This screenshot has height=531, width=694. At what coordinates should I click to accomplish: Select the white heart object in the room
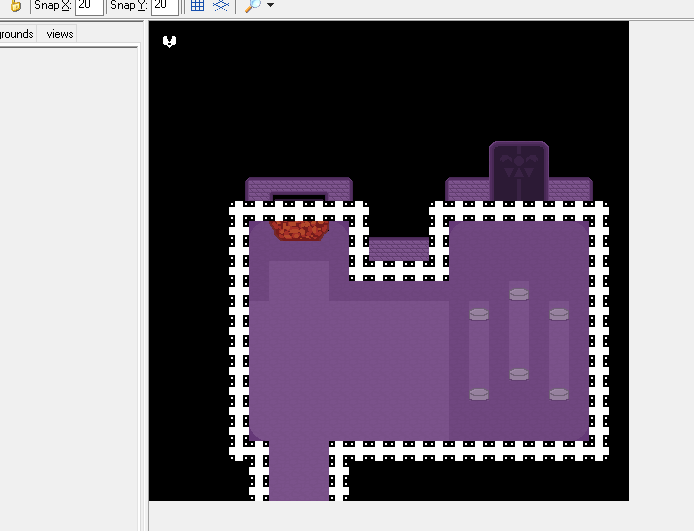coord(170,41)
